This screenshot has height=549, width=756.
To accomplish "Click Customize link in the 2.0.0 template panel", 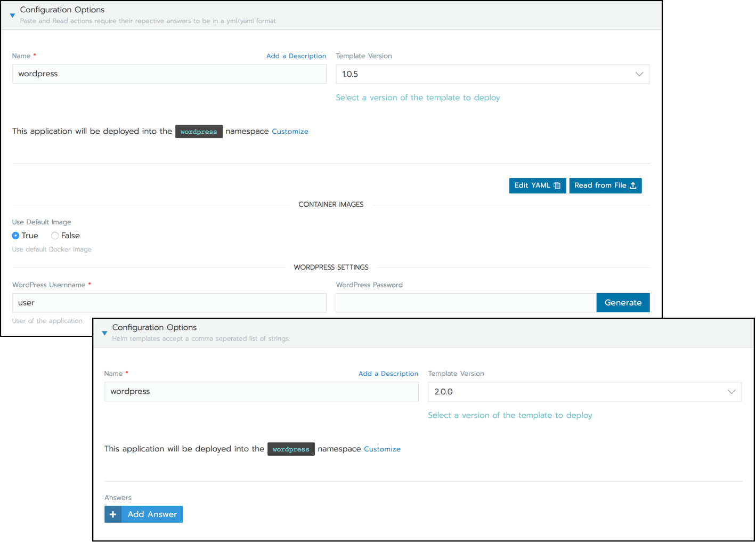I will 382,449.
